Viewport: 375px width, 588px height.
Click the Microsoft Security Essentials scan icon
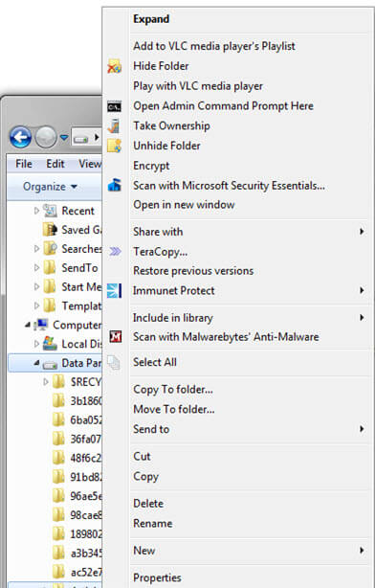pos(114,185)
